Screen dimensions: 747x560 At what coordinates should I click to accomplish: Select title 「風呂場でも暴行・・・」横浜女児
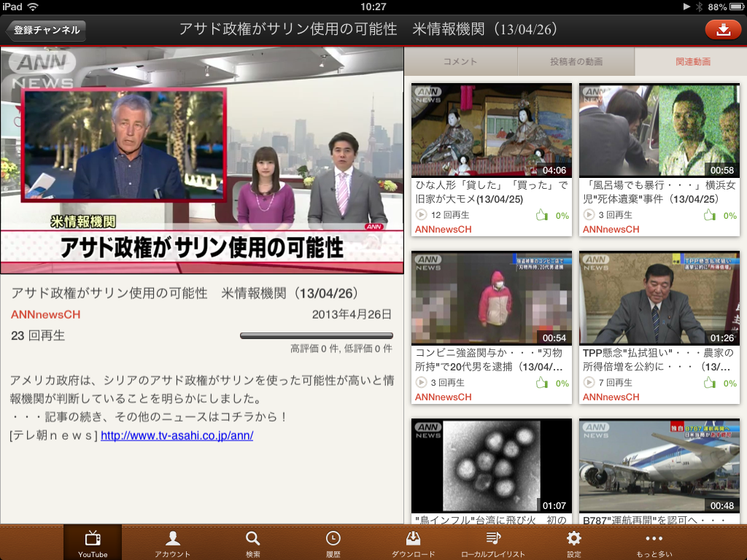659,192
